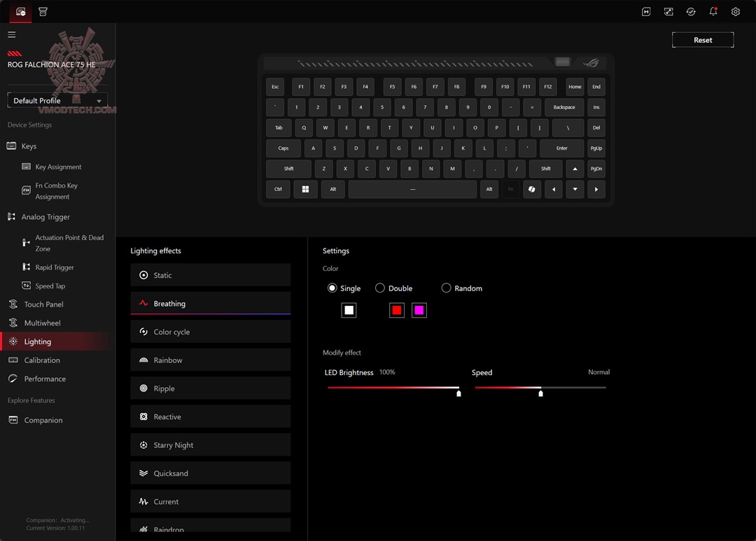756x541 pixels.
Task: Open the notifications bell
Action: (713, 12)
